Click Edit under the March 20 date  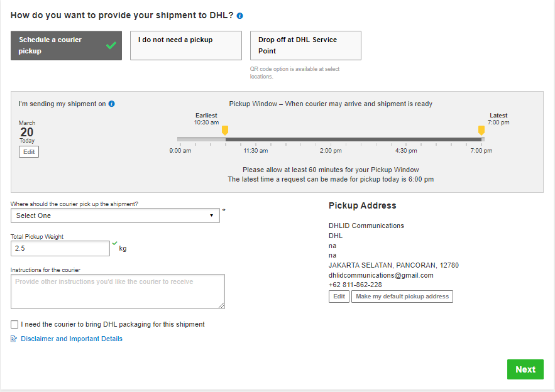point(28,151)
